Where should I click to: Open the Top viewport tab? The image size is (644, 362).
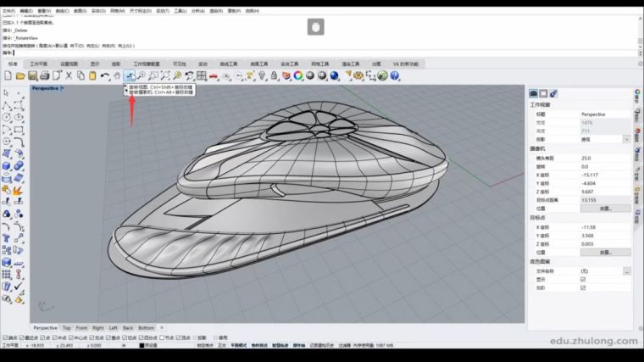tap(67, 328)
